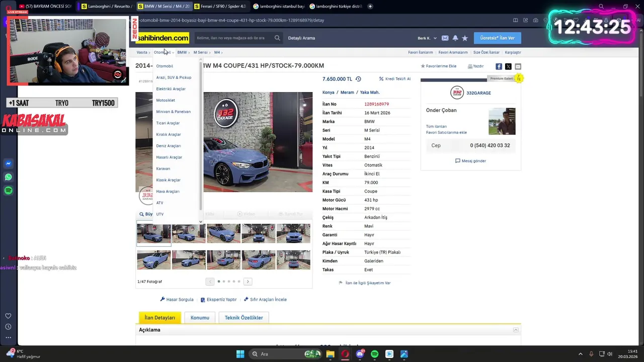Switch to the Teknik Özellikler tab
Image resolution: width=644 pixels, height=362 pixels.
(244, 318)
